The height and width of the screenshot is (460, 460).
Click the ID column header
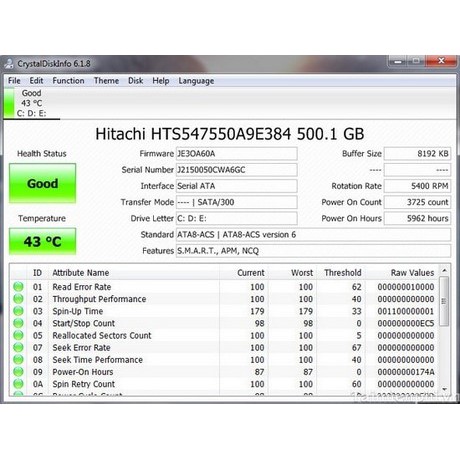(x=37, y=273)
